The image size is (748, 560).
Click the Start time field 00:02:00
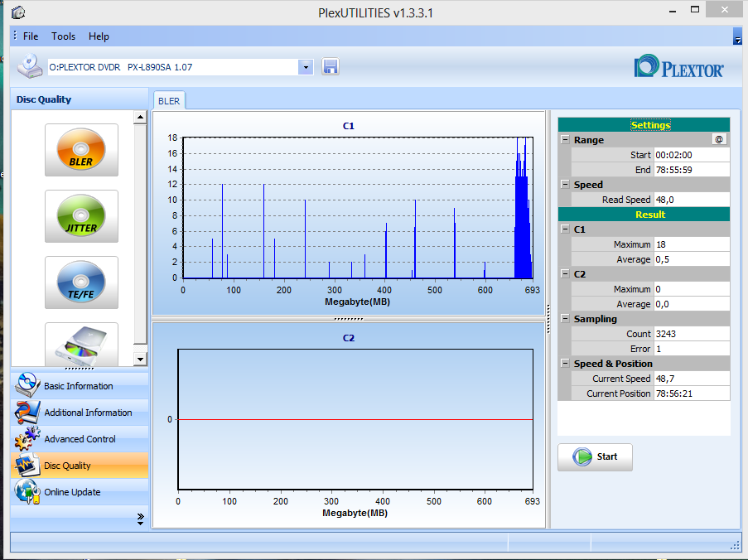coord(692,155)
